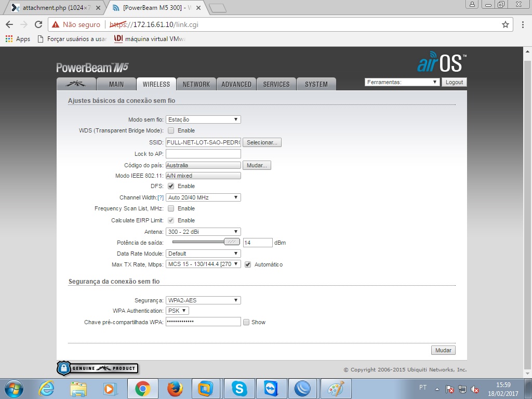Open the Apps grid shortcut
The width and height of the screenshot is (532, 399).
pyautogui.click(x=18, y=38)
